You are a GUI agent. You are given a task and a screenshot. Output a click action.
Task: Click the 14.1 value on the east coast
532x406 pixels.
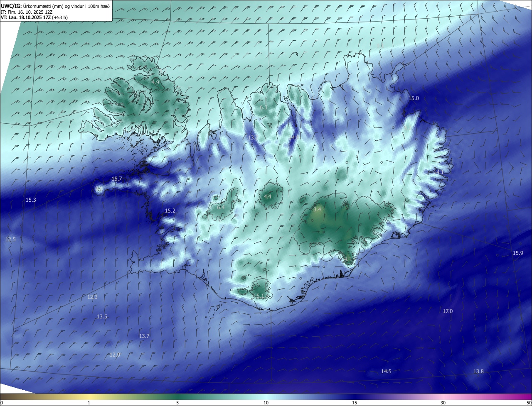tap(438, 172)
